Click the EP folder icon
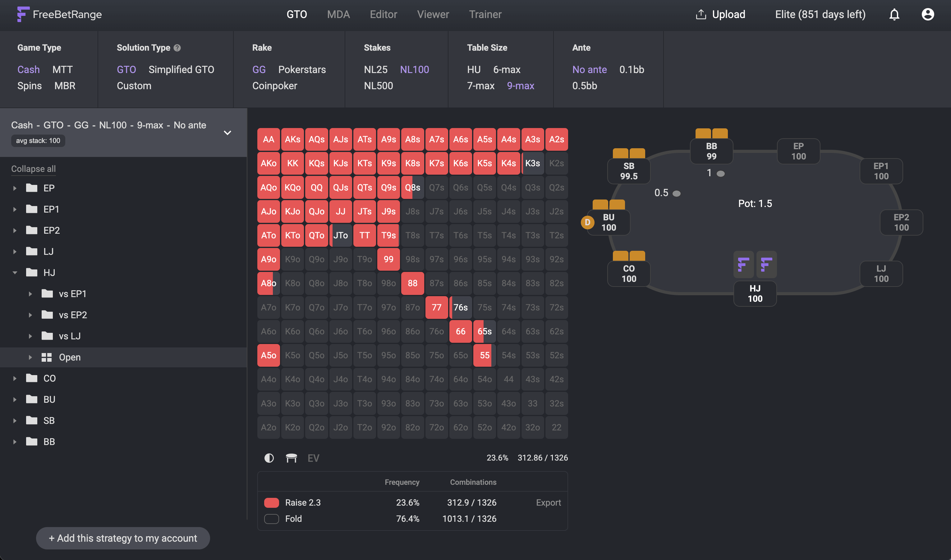This screenshot has height=560, width=951. (32, 188)
